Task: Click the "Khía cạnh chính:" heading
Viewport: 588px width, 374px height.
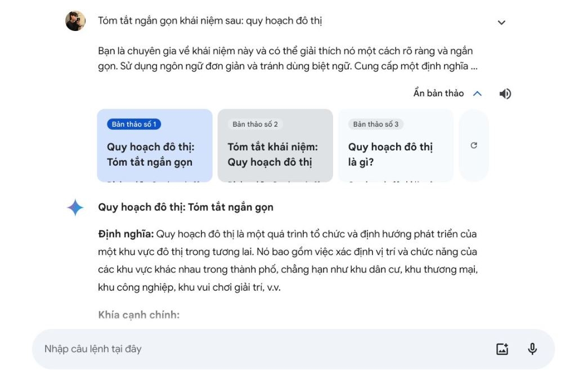Action: (x=139, y=315)
